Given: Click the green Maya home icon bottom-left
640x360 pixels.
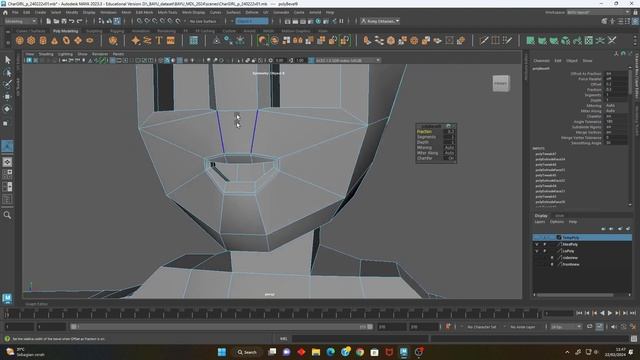Looking at the screenshot, I should [x=7, y=298].
